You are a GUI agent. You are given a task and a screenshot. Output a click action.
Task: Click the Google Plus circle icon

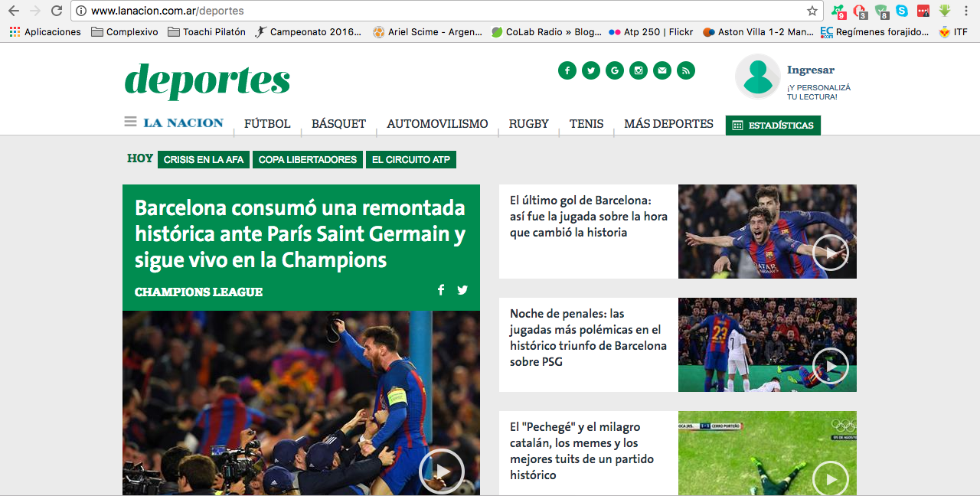(615, 70)
